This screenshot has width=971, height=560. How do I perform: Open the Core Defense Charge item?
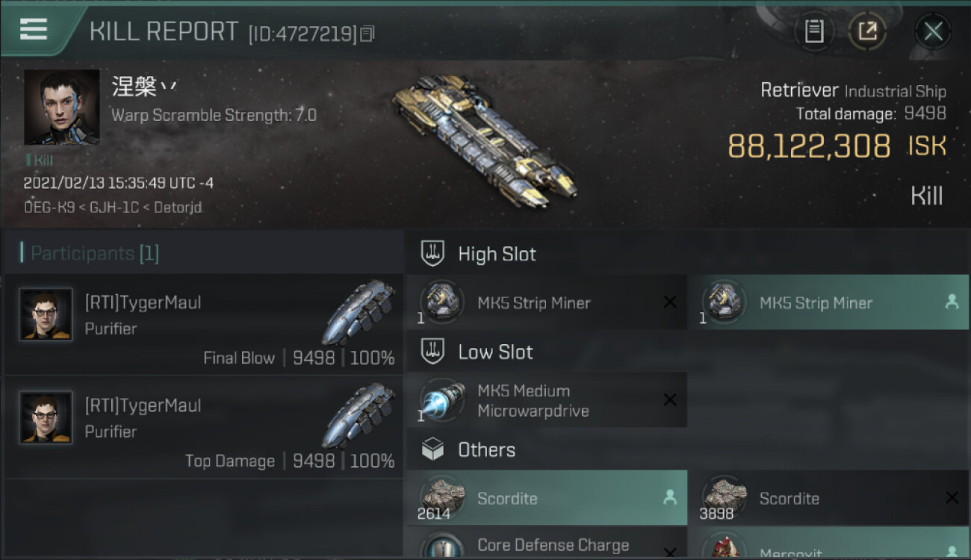click(547, 544)
